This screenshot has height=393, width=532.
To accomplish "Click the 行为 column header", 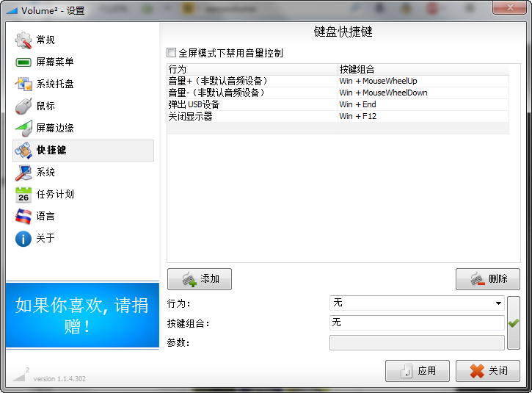I will (252, 69).
